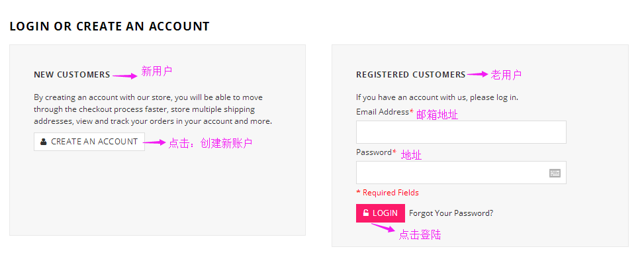
Task: Click the unlock icon on Login button
Action: click(365, 213)
